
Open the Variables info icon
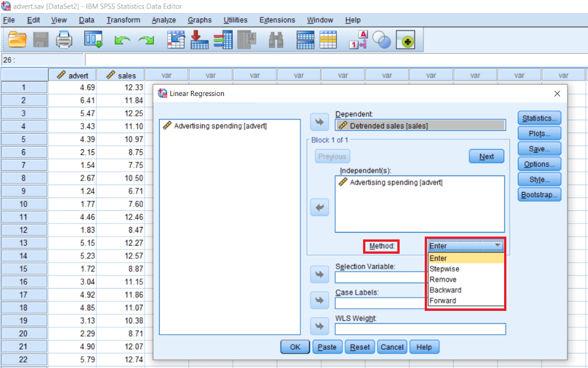pyautogui.click(x=223, y=39)
